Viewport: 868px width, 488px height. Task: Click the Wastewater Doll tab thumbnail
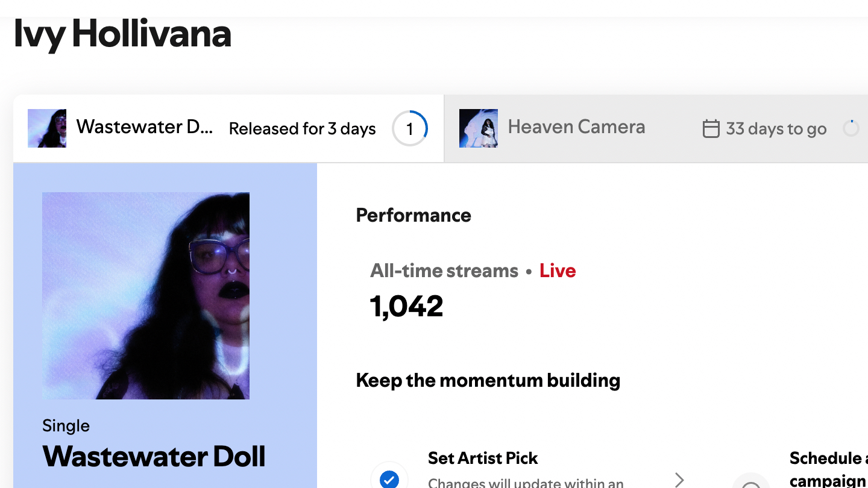[x=47, y=128]
